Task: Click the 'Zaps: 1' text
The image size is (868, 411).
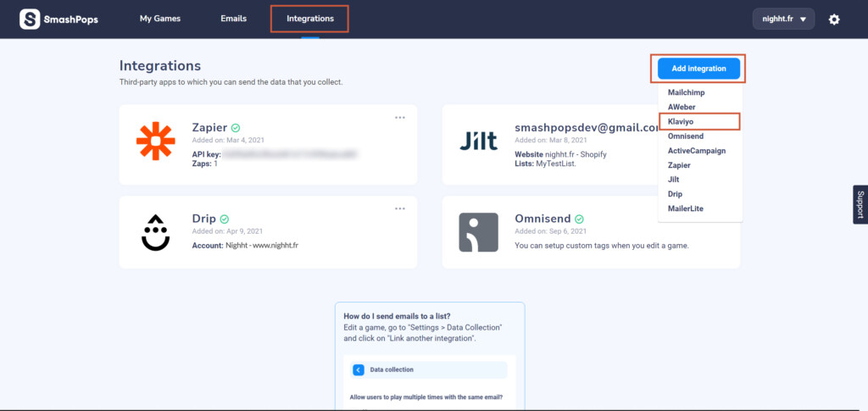Action: point(205,164)
